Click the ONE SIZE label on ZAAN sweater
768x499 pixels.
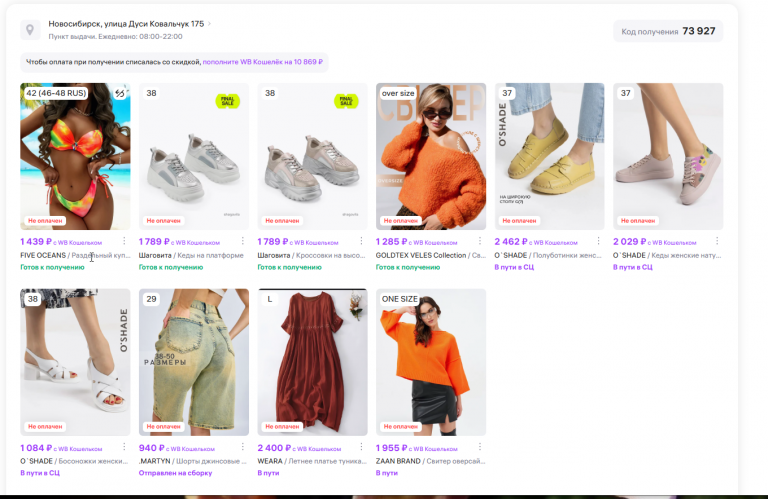400,299
